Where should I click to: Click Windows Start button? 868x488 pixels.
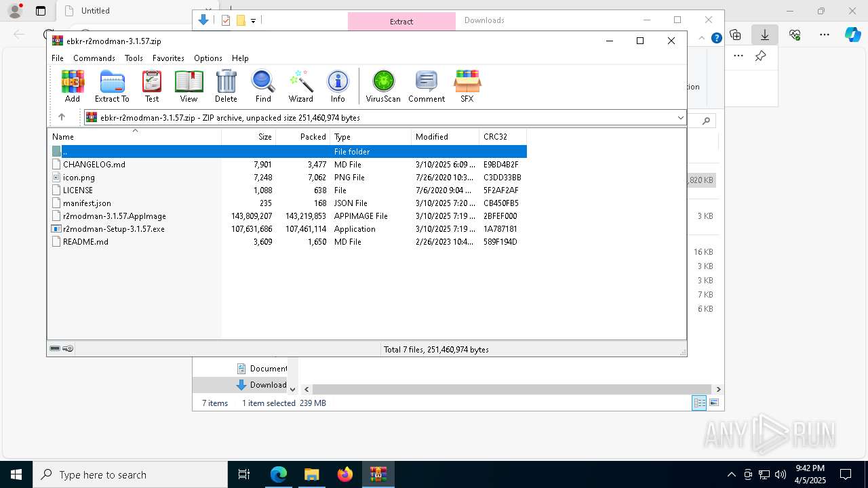tap(16, 474)
